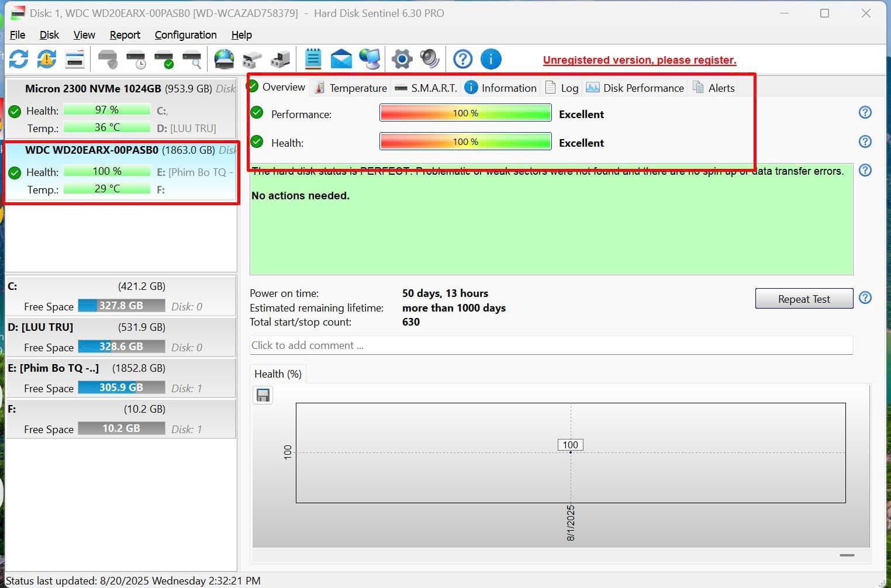The image size is (891, 588).
Task: Click Unregistered version please register link
Action: pyautogui.click(x=640, y=60)
